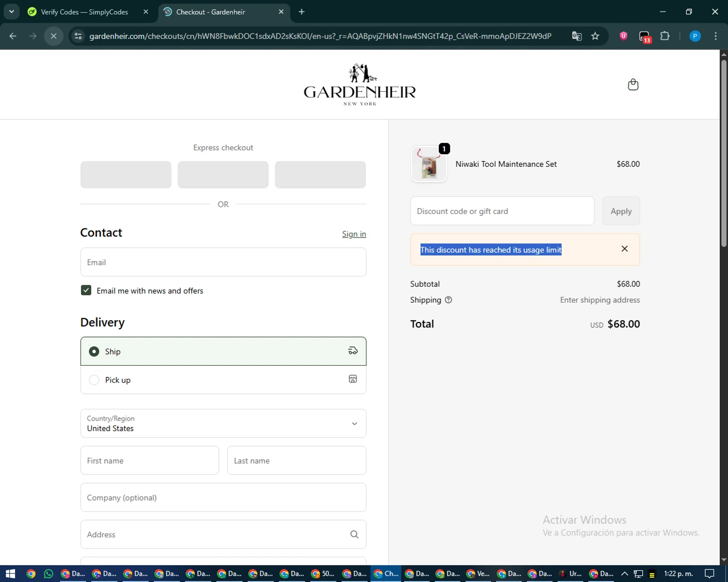Click the Sign in link
The image size is (728, 582).
pyautogui.click(x=354, y=234)
